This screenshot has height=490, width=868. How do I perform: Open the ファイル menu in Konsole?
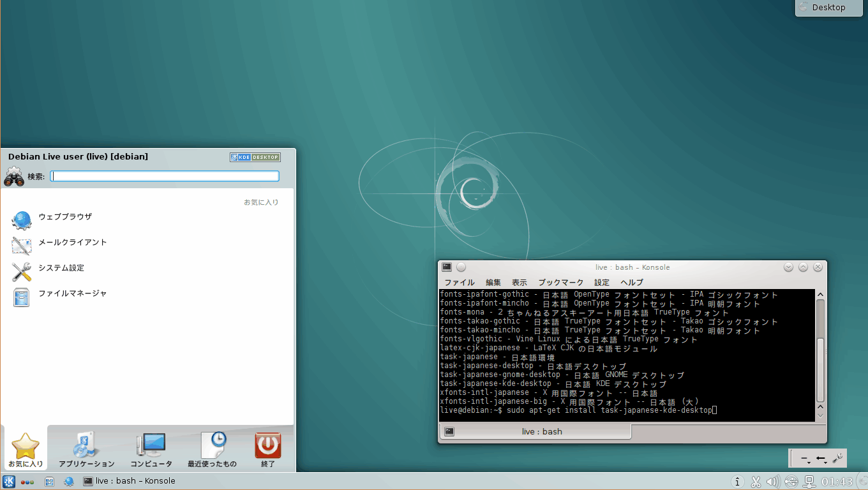460,282
